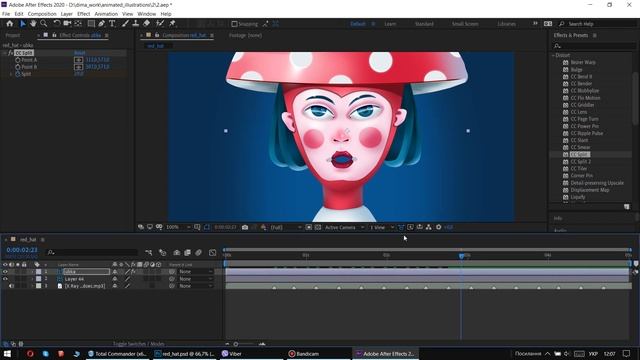Screen dimensions: 640x360
Task: Select the Zoom tool
Action: 44,24
